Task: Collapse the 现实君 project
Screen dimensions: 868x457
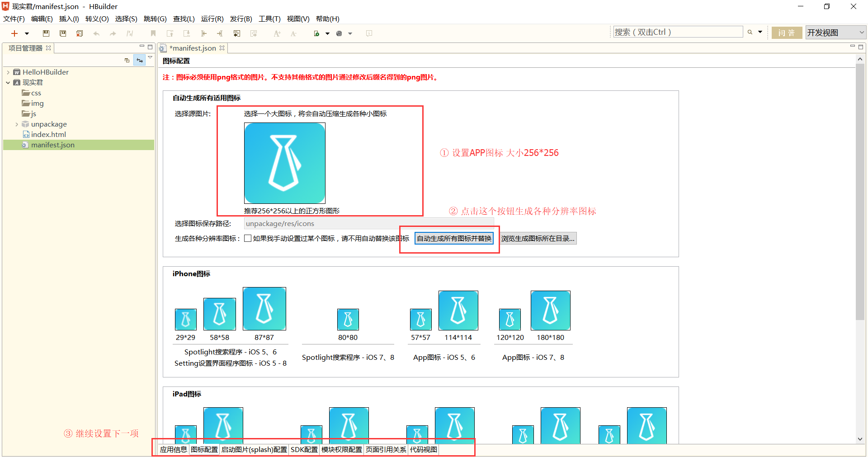Action: (x=8, y=83)
